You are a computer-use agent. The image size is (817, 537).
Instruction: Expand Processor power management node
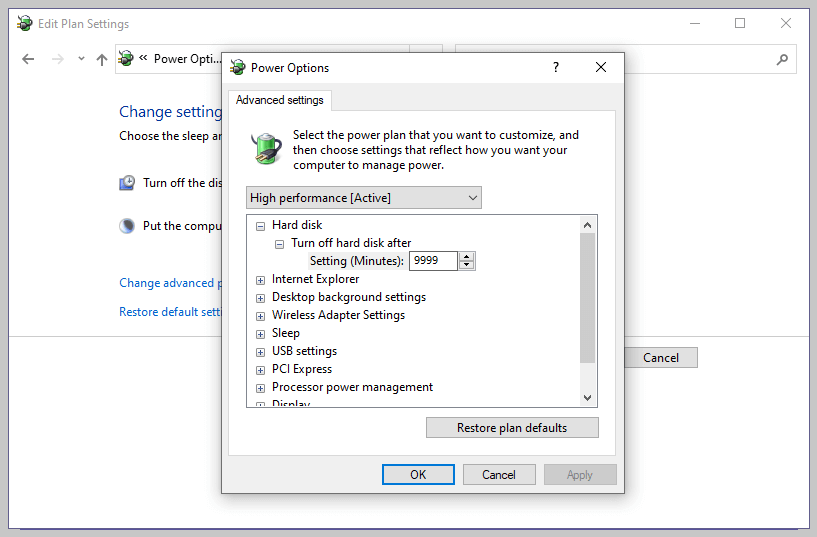click(x=261, y=388)
